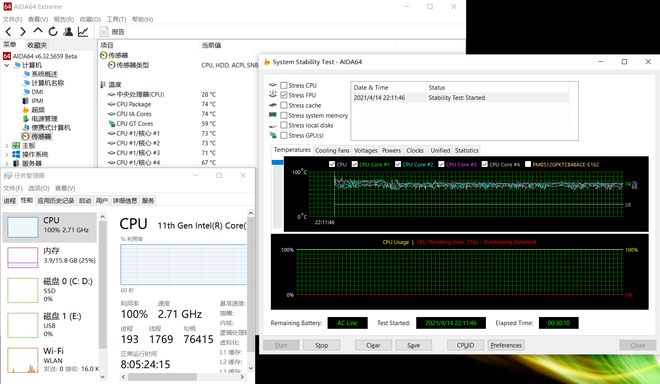Open the IPMI tree item
Image resolution: width=660 pixels, height=384 pixels.
pos(37,101)
